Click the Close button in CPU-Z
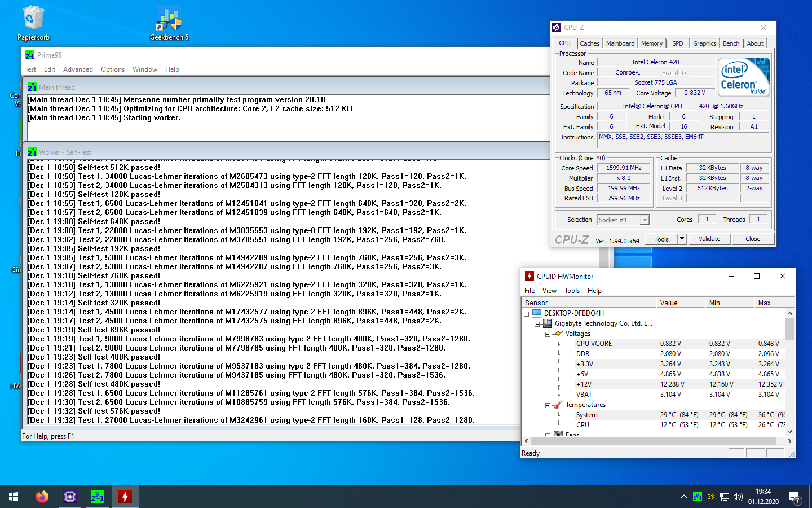Screen dimensions: 812x508 753,239
